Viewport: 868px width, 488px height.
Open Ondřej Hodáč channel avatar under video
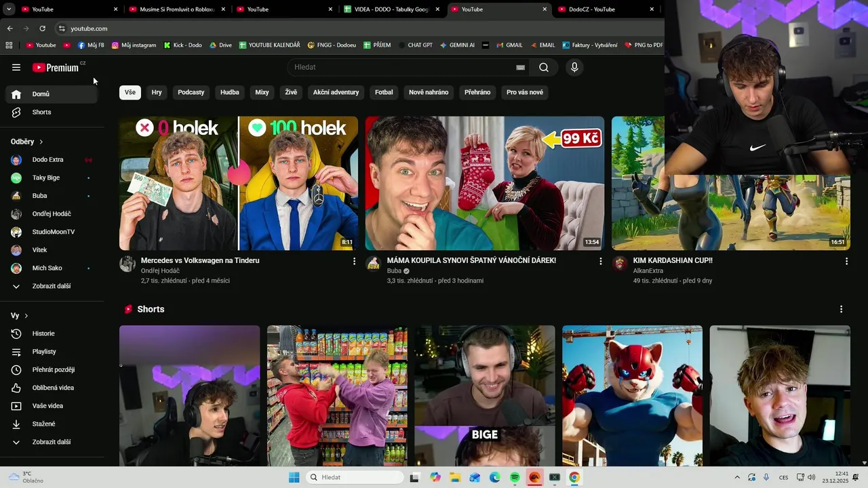click(127, 264)
